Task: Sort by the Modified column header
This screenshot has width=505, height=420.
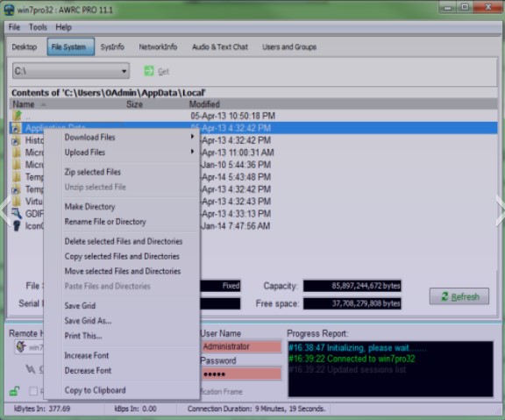Action: (x=204, y=104)
